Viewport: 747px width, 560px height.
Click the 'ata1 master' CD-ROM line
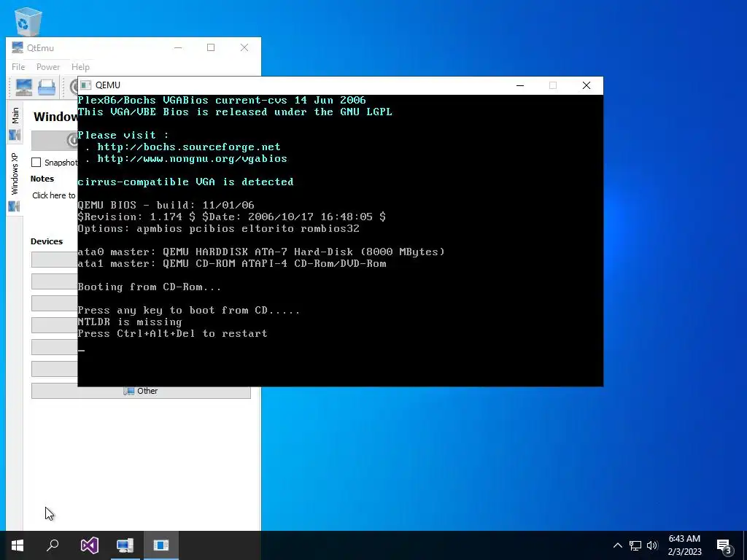pos(232,263)
